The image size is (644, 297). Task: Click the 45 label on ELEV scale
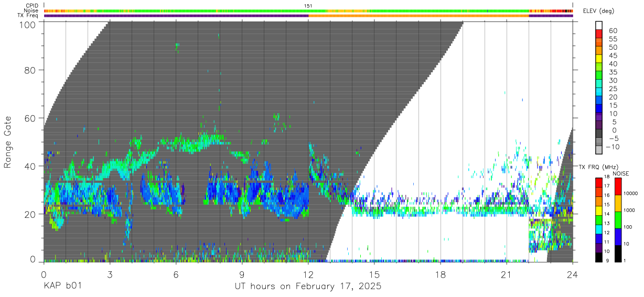pos(613,56)
